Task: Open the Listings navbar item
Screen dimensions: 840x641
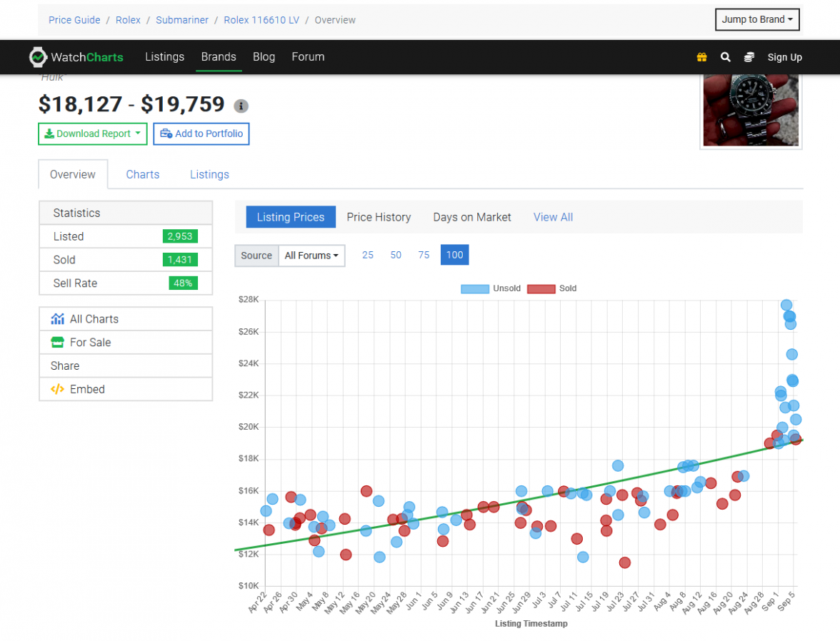Action: tap(164, 57)
